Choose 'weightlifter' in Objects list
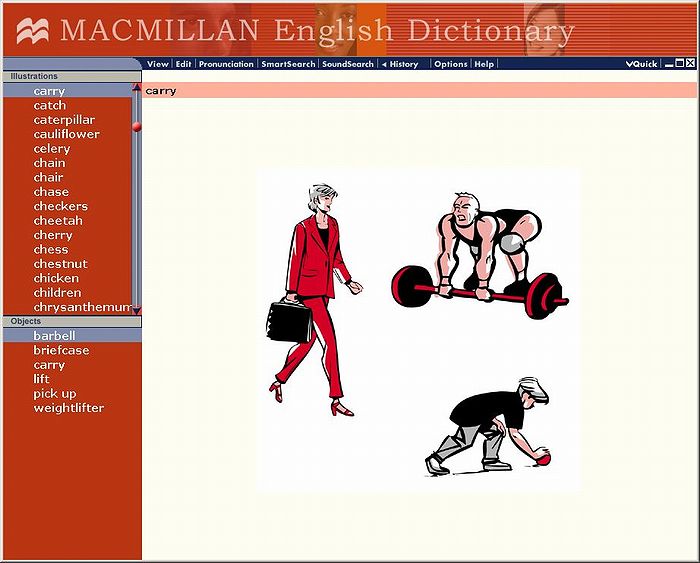 tap(68, 408)
